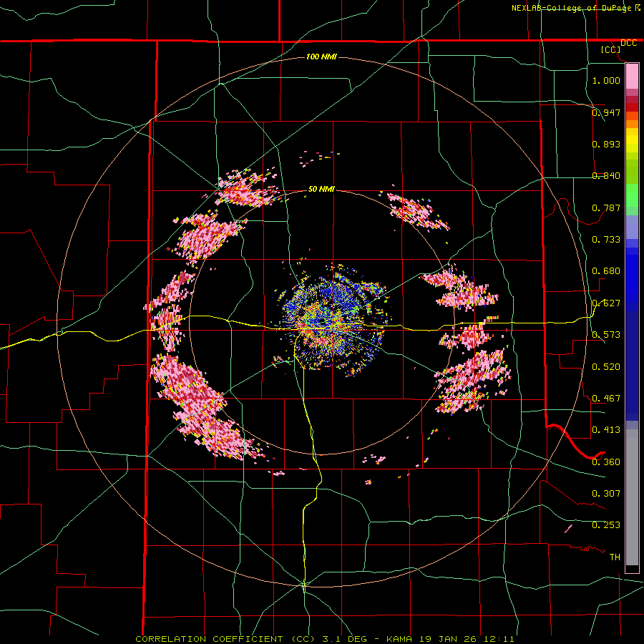The image size is (644, 644).
Task: Pick the bright green color bar segment
Action: tap(632, 195)
